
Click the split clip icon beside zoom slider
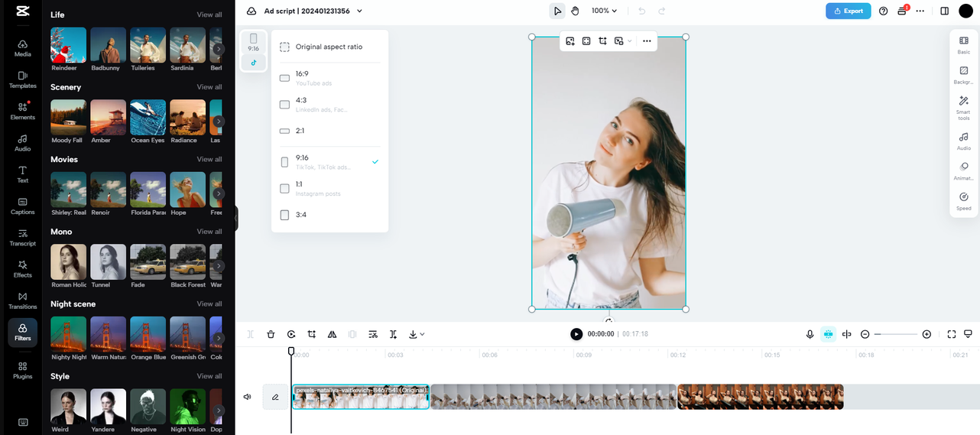tap(846, 334)
